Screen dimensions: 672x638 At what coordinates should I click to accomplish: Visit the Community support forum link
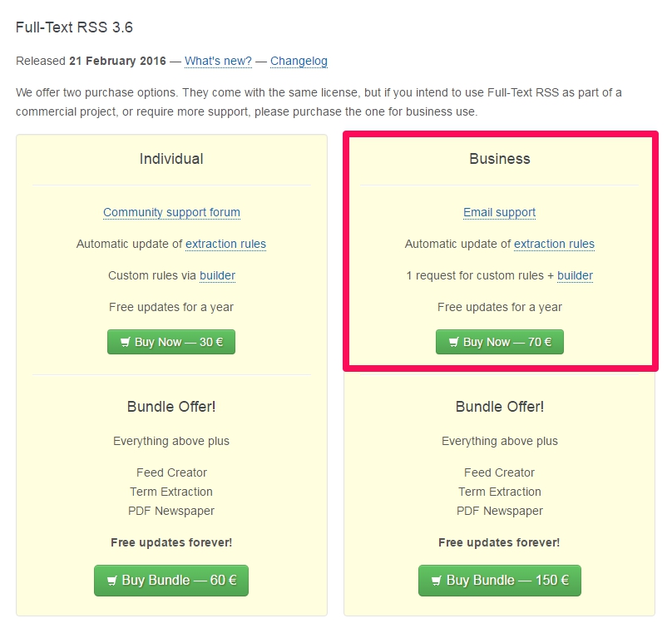171,212
